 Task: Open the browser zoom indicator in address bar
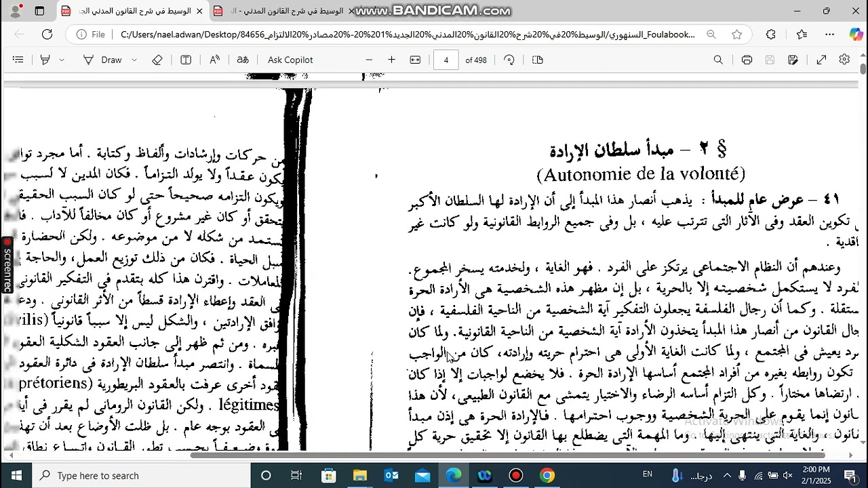pos(711,34)
